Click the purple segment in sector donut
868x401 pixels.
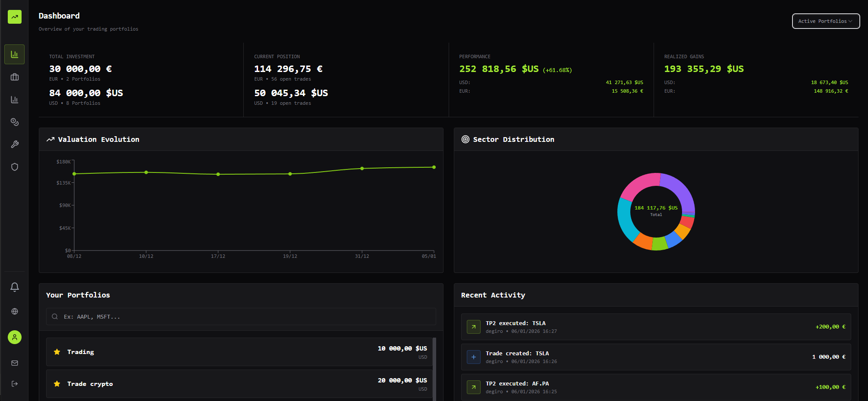(681, 190)
